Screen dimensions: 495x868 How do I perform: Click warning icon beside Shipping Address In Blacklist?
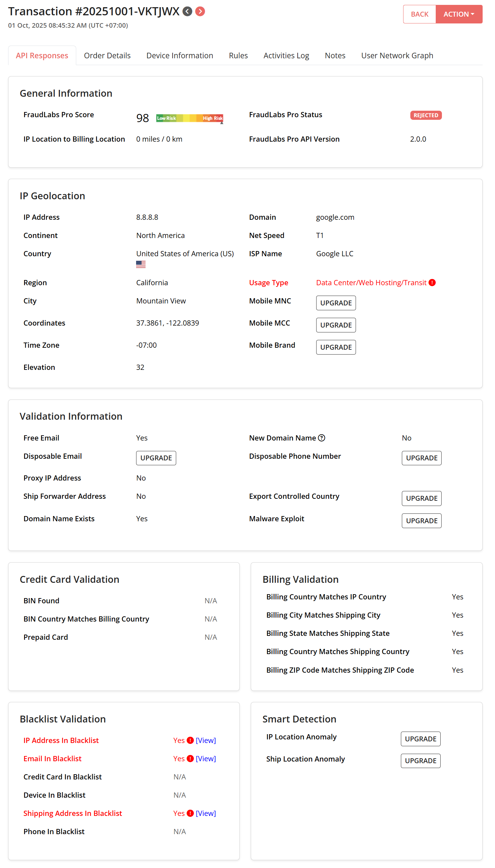[x=191, y=813]
